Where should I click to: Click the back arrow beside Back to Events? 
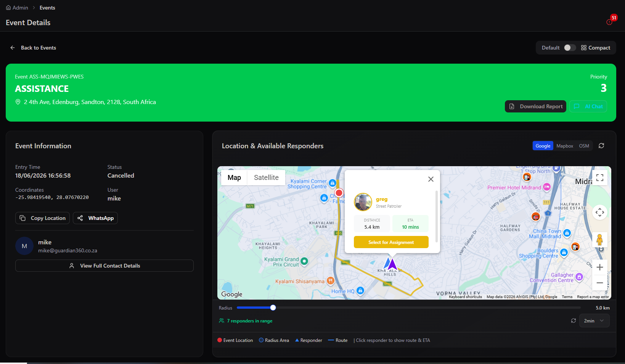tap(13, 48)
